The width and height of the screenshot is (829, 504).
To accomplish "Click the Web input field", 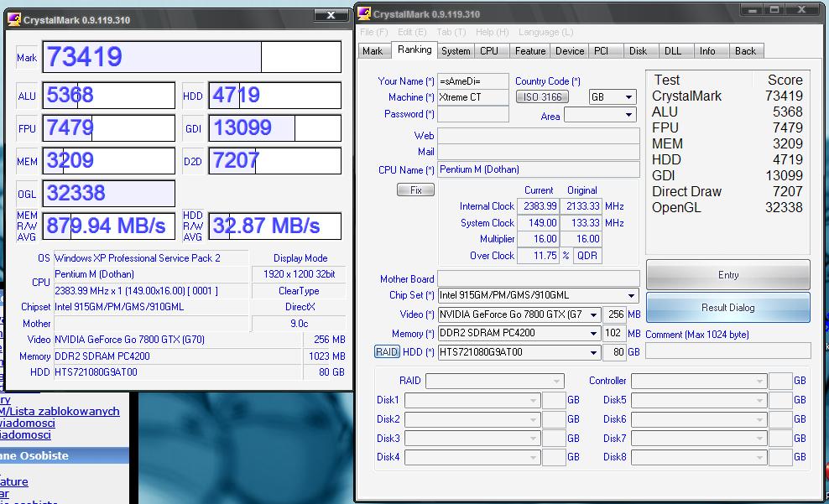I will click(538, 136).
